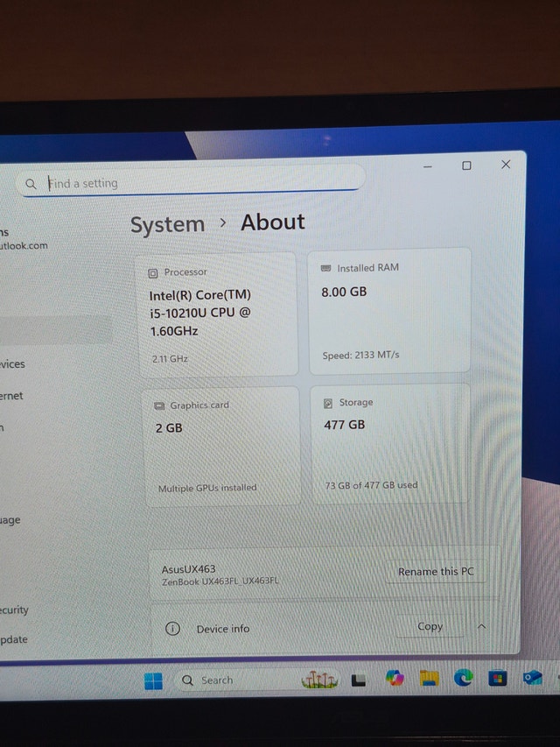This screenshot has width=560, height=747.
Task: Click the Storage disk icon
Action: pyautogui.click(x=328, y=404)
